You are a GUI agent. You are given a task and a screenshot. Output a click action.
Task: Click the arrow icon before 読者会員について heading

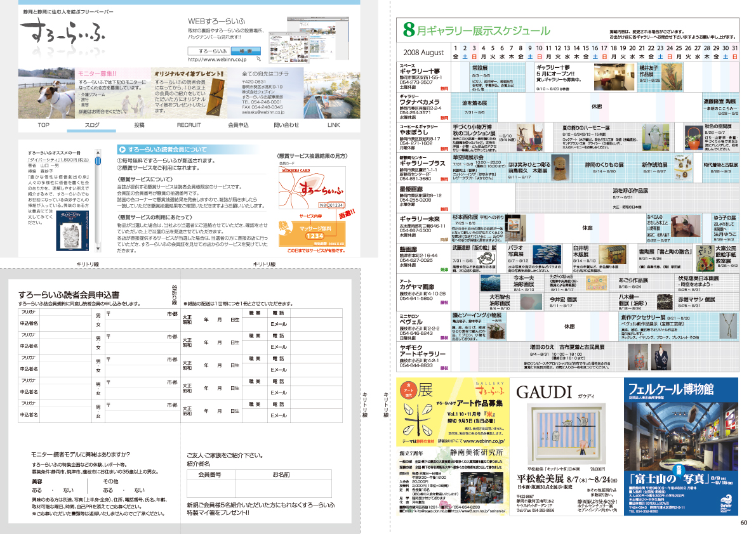pyautogui.click(x=123, y=150)
